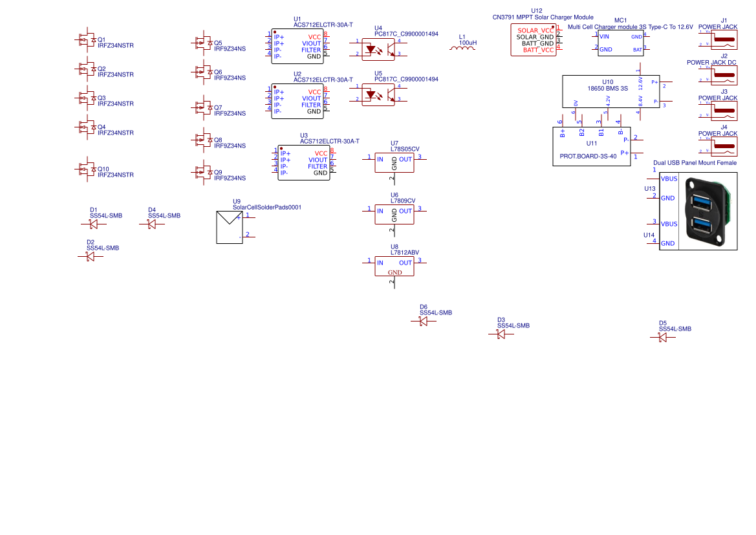Click the Q10 MOSFET transistor symbol
Viewport: 756px width, 535px height.
[x=85, y=169]
